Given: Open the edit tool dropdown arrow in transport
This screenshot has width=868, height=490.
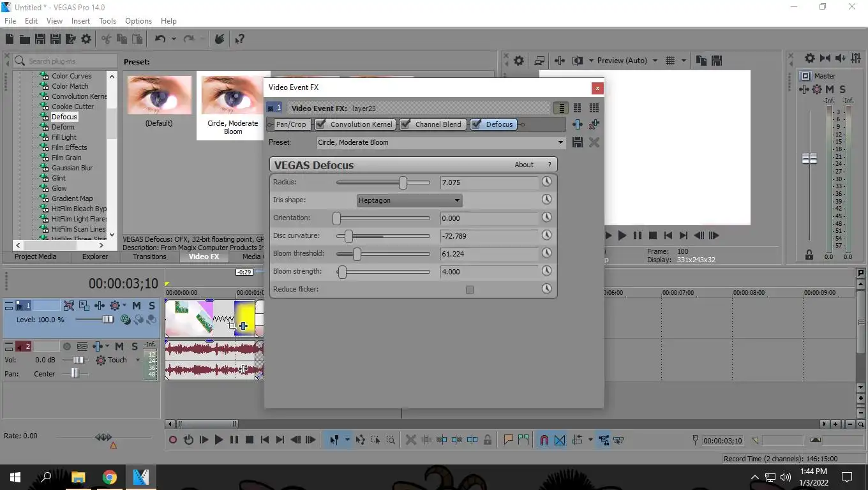Looking at the screenshot, I should 347,440.
